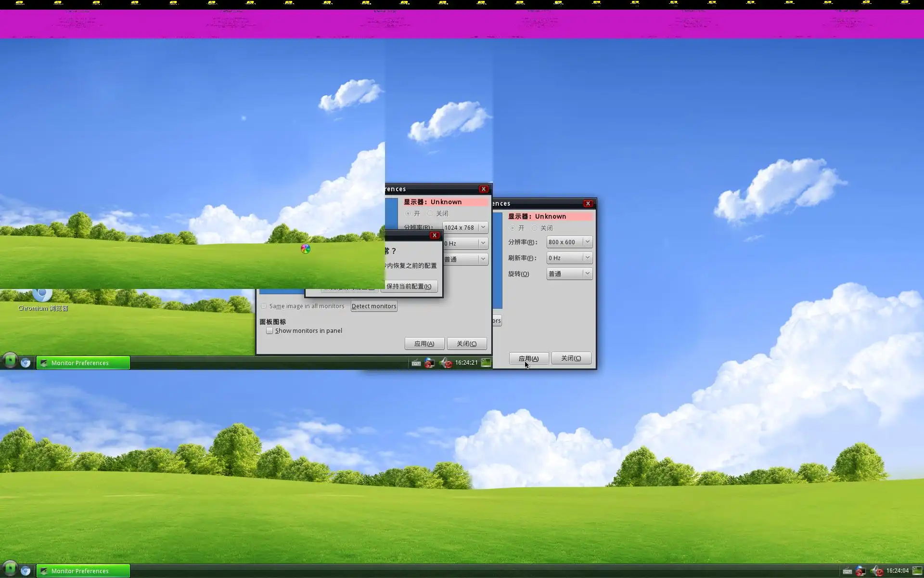Select 关闭 radio in the 800 x 600 dialog

click(x=534, y=228)
